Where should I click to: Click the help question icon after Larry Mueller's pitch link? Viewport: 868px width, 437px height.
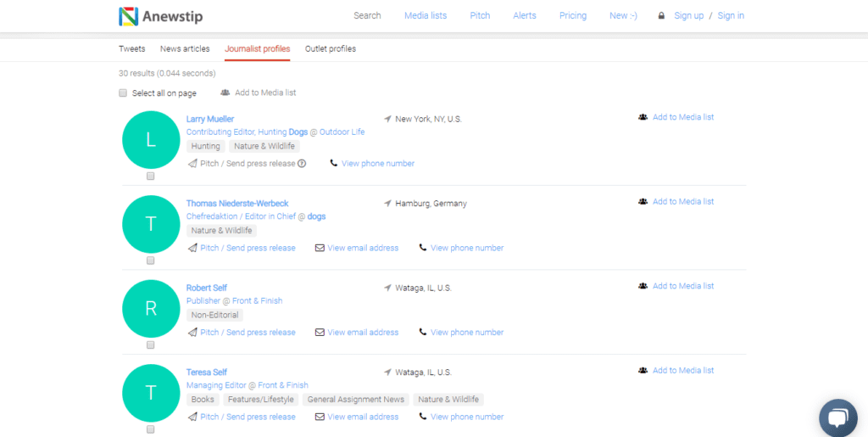pos(302,164)
